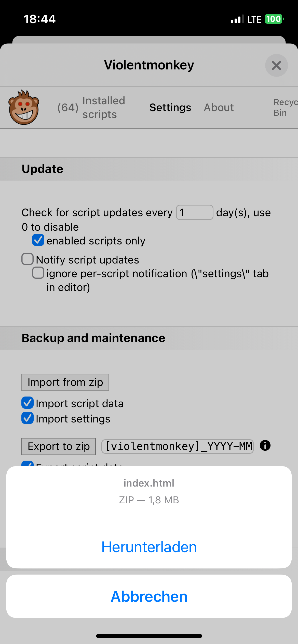This screenshot has width=298, height=644.
Task: Close the Violentmonkey sheet with X
Action: coord(276,65)
